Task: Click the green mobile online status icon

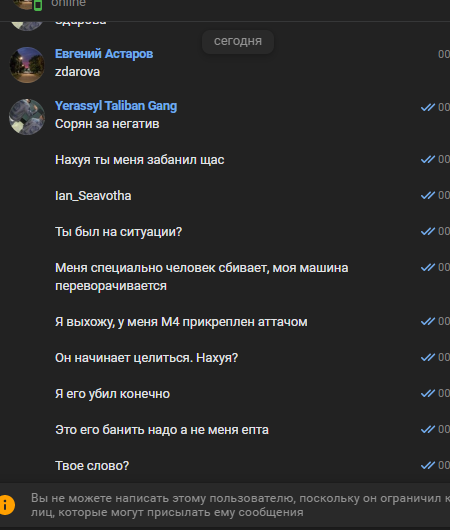Action: (x=38, y=5)
